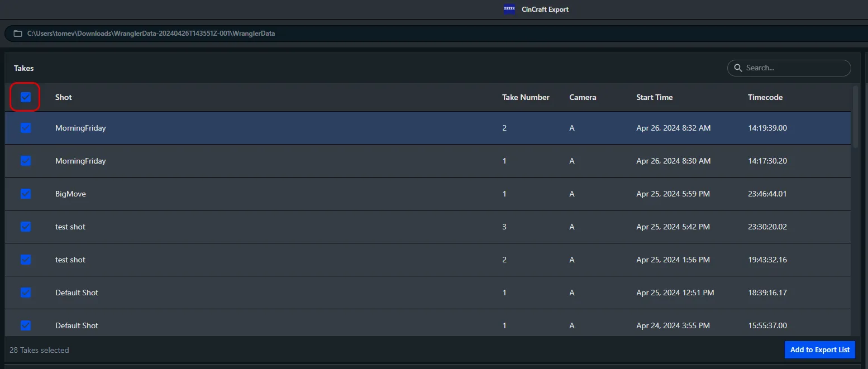Click start time Apr 25, 2024 1:56 PM

(673, 260)
